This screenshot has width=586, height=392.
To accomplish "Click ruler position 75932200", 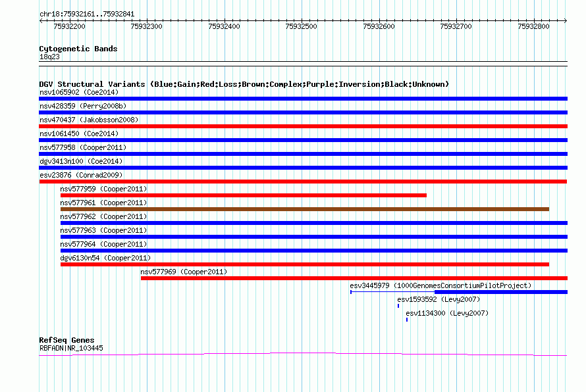I will (70, 26).
